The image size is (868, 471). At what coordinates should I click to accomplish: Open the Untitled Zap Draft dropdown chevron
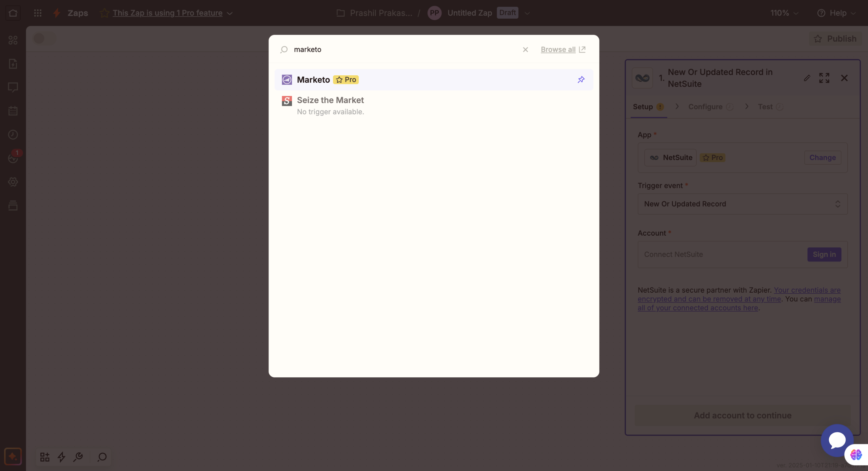coord(527,13)
